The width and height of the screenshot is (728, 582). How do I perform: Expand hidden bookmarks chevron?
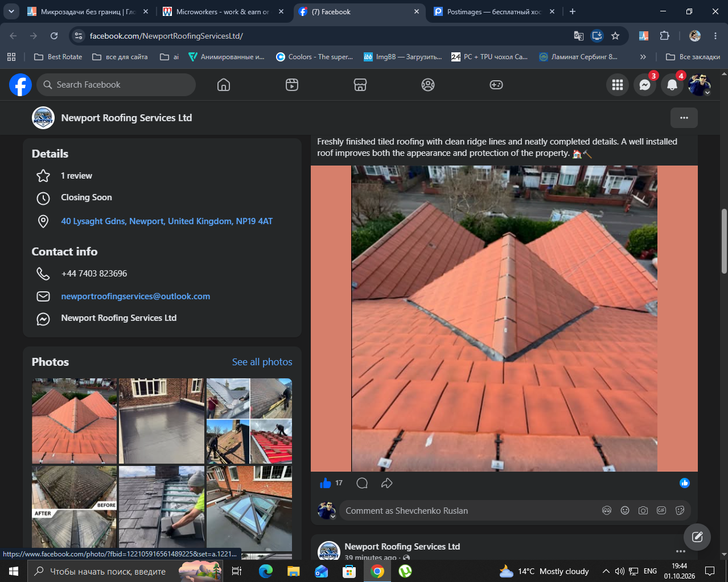(643, 57)
